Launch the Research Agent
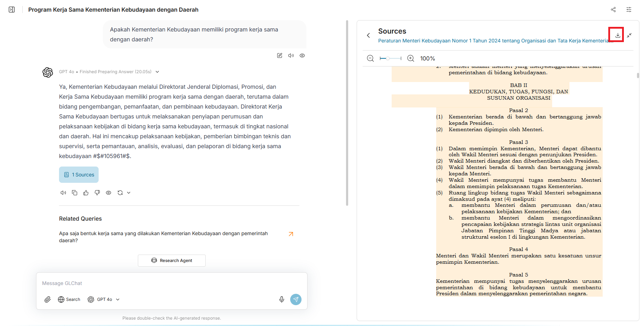This screenshot has width=644, height=326. click(x=172, y=261)
